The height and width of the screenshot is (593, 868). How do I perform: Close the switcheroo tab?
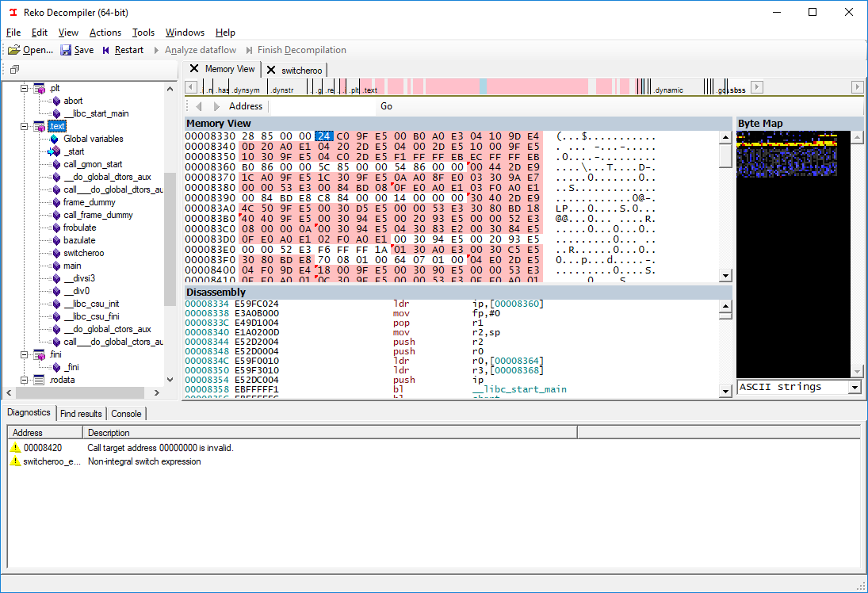(x=270, y=70)
